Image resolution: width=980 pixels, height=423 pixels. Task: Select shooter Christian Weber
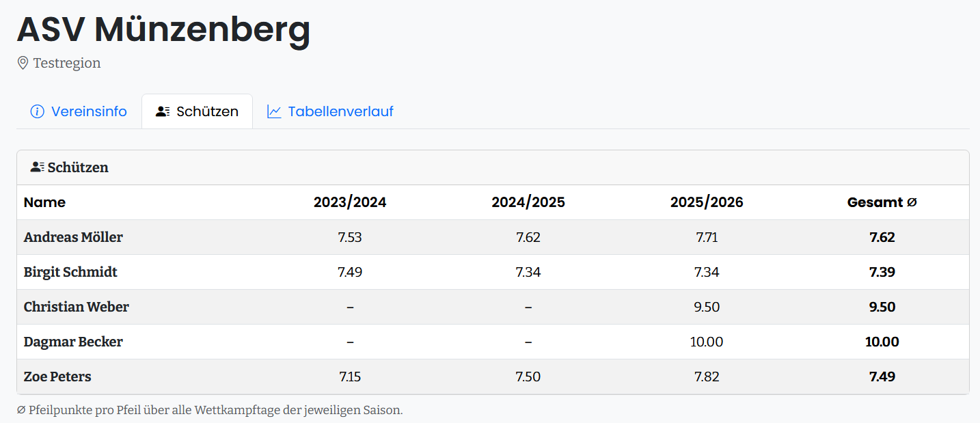tap(76, 307)
